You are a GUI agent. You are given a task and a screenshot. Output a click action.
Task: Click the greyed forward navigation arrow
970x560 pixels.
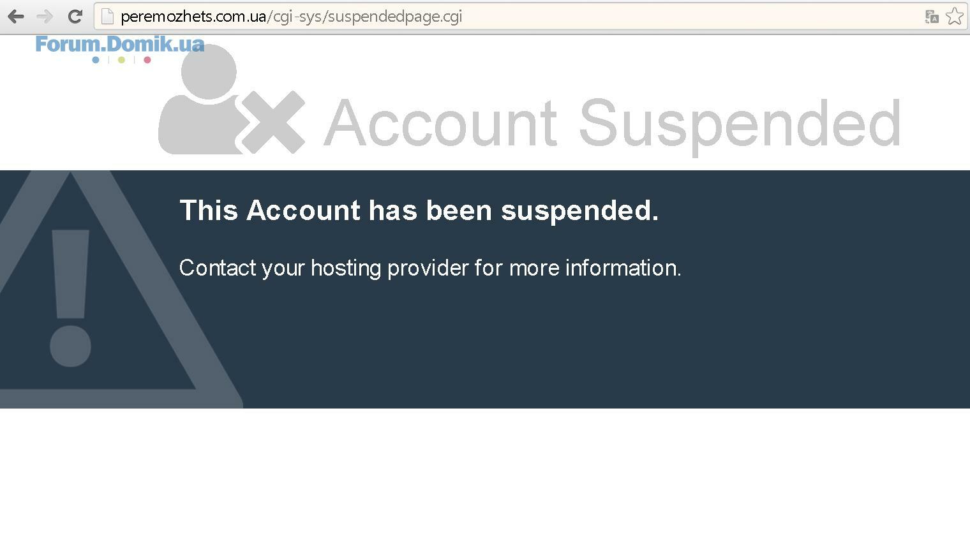pos(45,17)
